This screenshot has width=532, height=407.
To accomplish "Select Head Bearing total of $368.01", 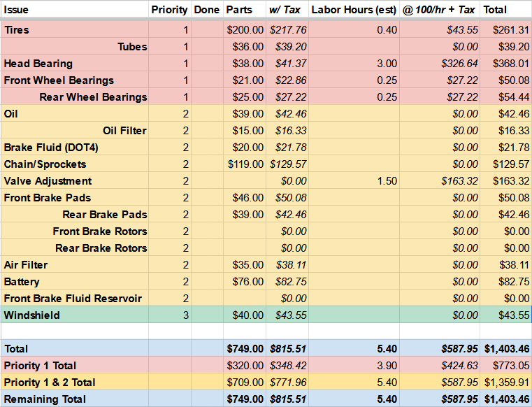I will coord(506,64).
